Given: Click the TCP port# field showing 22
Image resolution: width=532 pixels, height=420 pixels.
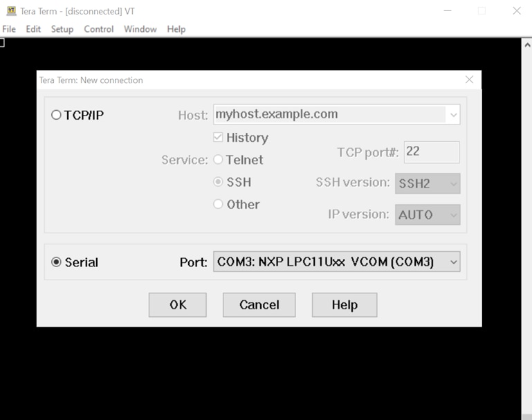Looking at the screenshot, I should [432, 152].
